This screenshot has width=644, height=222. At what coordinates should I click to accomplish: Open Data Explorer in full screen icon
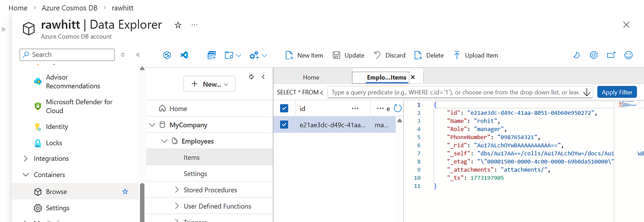[x=611, y=55]
